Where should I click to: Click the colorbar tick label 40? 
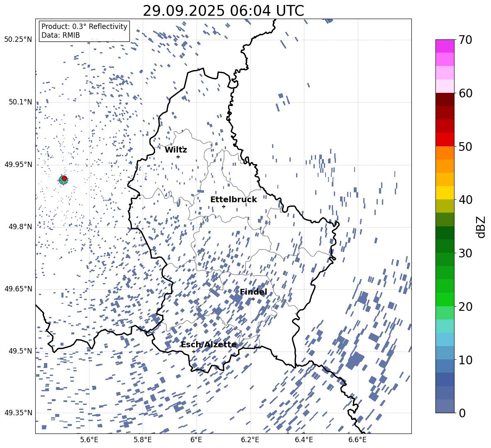point(465,200)
